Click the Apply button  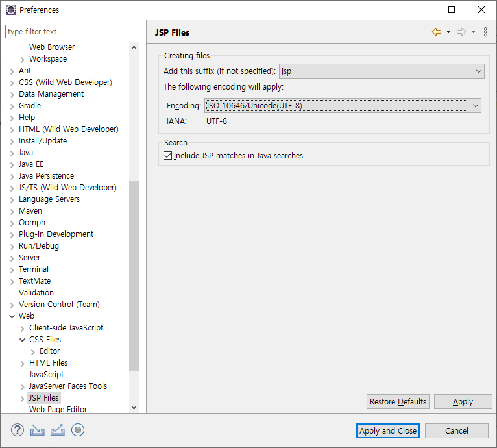click(x=463, y=402)
